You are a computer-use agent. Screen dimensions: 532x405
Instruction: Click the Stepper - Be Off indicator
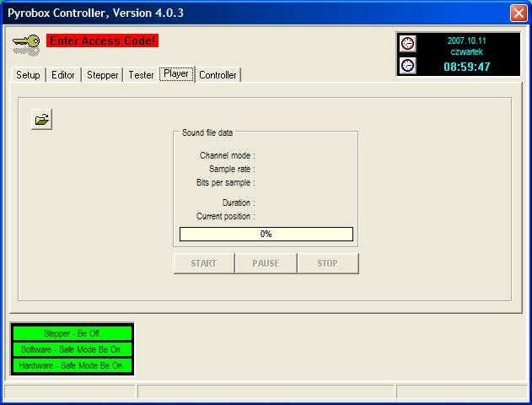[x=72, y=333]
